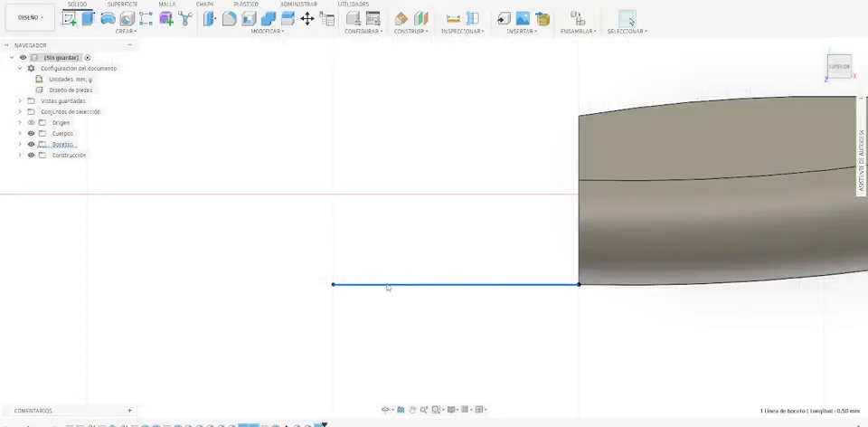Viewport: 868px width, 427px height.
Task: Select the Fillet tool
Action: point(229,19)
